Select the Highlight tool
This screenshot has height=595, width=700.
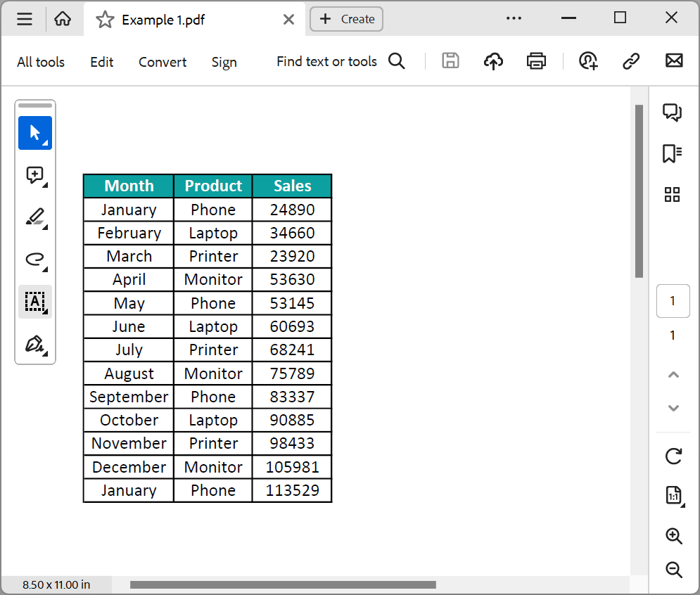34,217
